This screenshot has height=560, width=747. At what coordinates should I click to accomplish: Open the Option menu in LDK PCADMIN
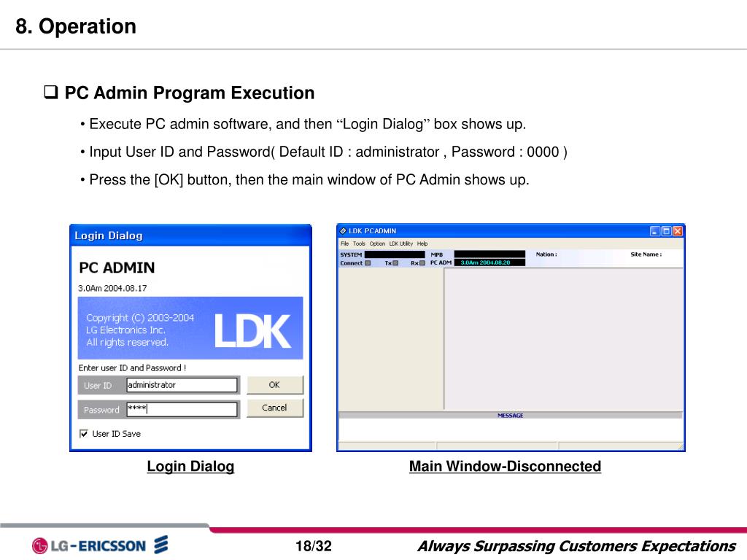377,244
